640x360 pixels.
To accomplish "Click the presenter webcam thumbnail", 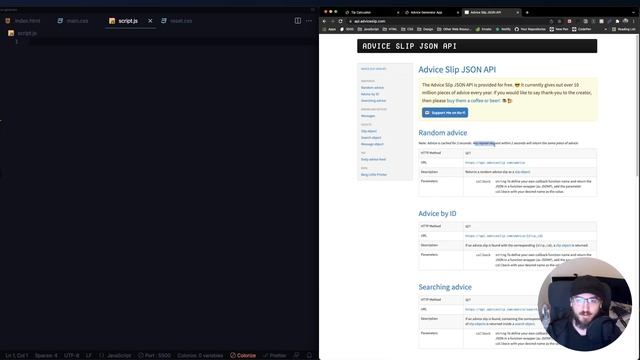I will click(584, 304).
